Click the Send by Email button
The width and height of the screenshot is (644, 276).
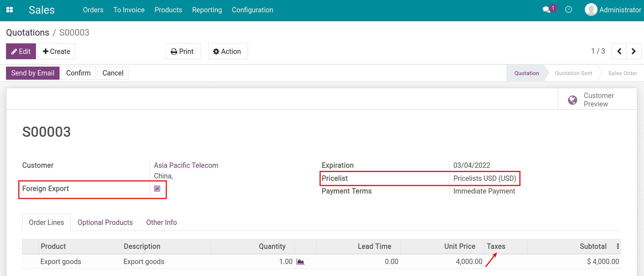pyautogui.click(x=33, y=73)
